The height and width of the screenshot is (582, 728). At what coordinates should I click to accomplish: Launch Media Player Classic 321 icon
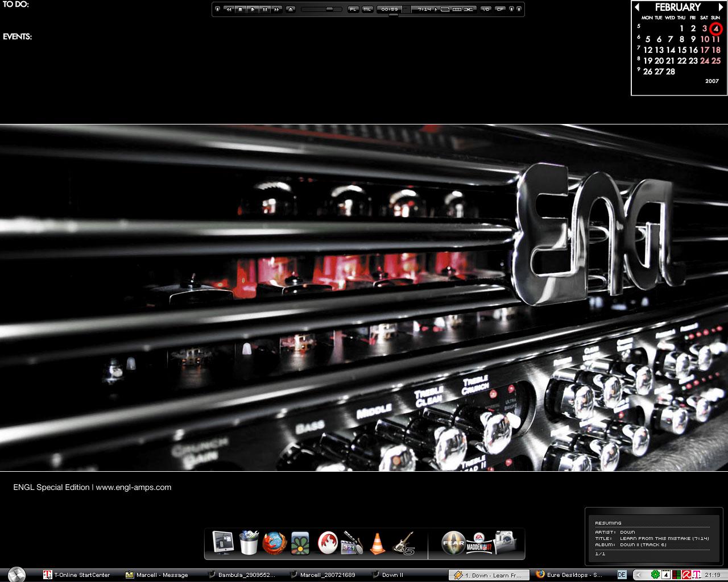pyautogui.click(x=352, y=543)
